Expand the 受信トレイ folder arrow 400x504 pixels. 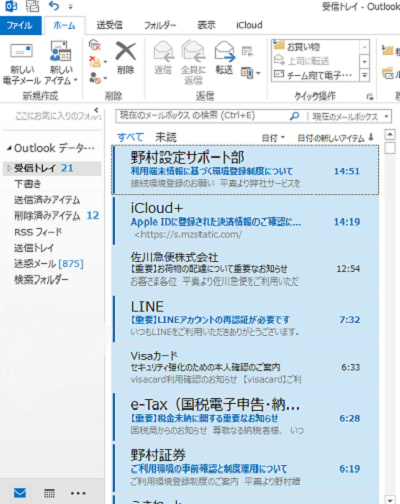coord(9,168)
